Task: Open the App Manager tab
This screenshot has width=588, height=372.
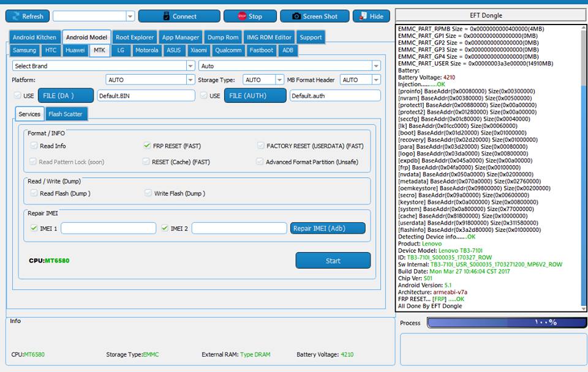Action: 180,37
